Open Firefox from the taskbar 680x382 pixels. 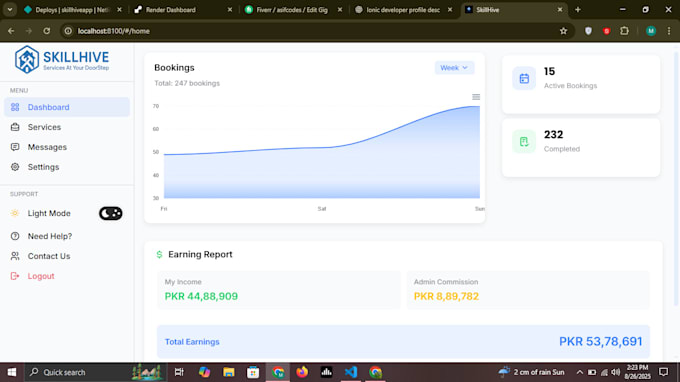(302, 372)
